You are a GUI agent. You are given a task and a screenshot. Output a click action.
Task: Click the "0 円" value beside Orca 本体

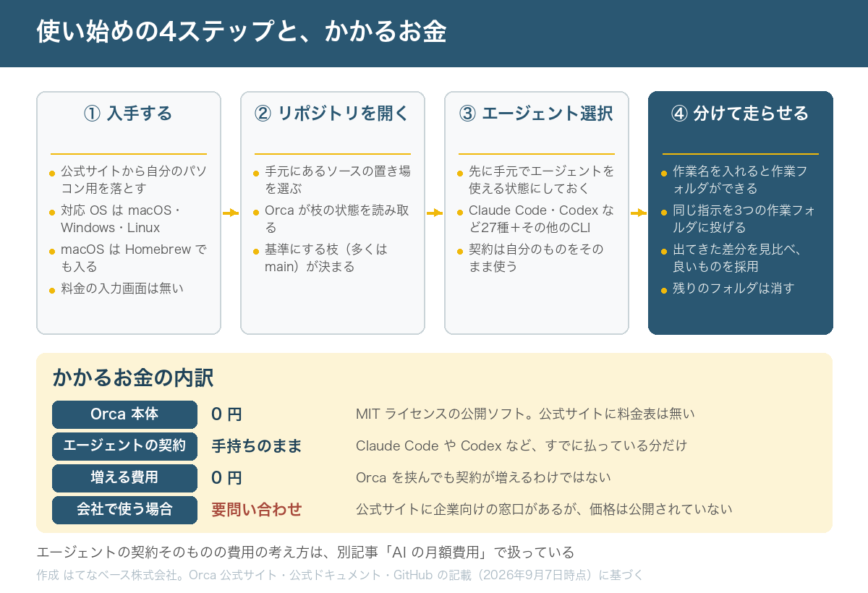pyautogui.click(x=226, y=414)
